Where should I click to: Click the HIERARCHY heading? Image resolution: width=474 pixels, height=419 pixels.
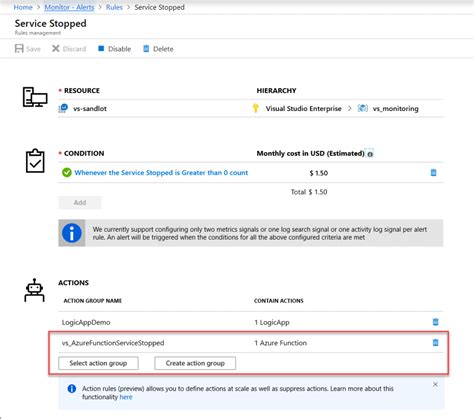[276, 91]
